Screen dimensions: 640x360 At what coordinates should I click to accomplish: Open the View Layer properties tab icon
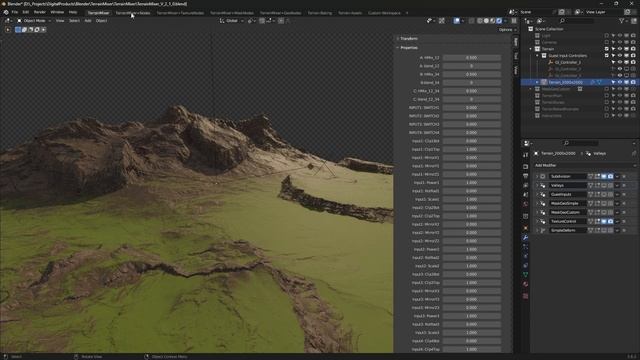525,186
